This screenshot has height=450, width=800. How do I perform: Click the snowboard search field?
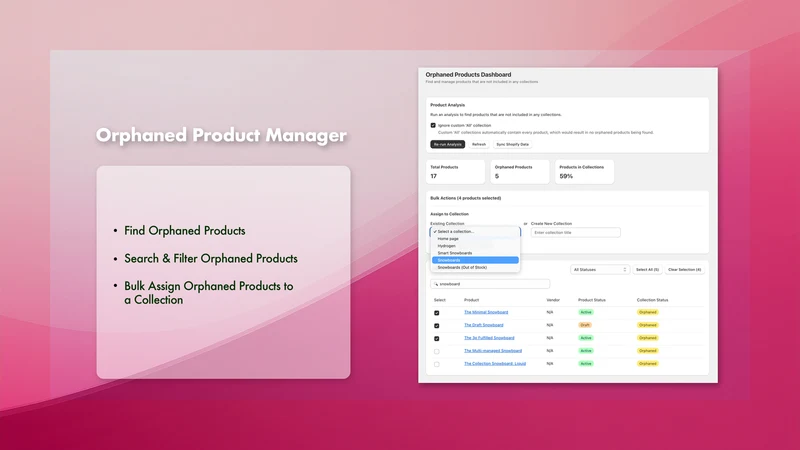490,284
